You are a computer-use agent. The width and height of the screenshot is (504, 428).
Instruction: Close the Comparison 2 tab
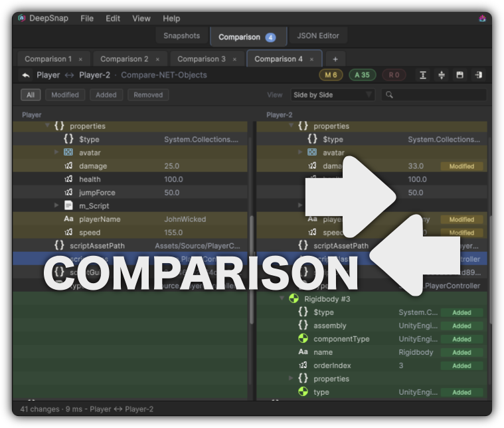[x=157, y=60]
